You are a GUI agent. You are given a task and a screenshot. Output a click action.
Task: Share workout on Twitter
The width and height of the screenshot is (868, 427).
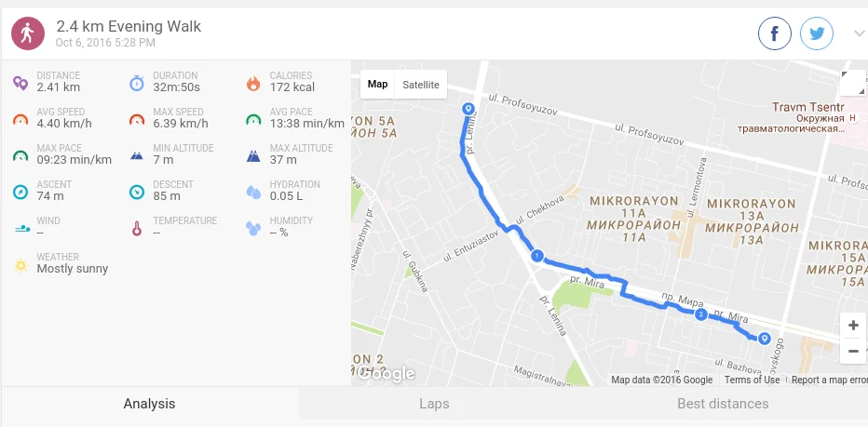(817, 33)
